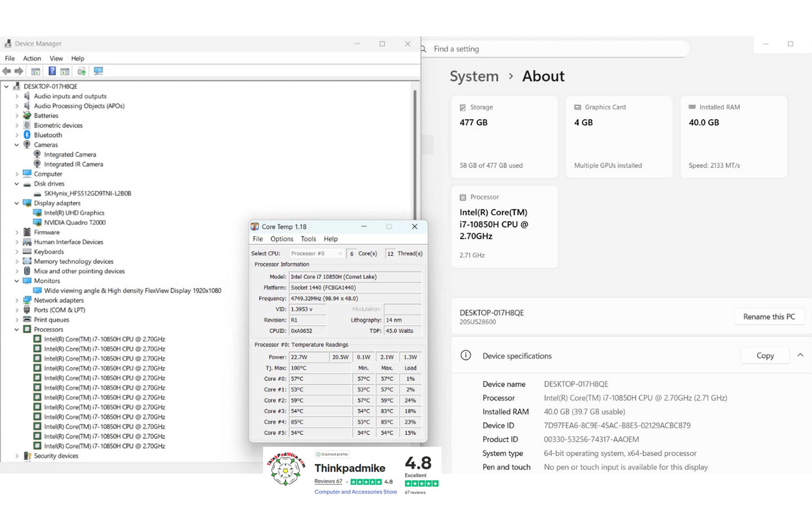Viewport: 812px width, 510px height.
Task: Click the Rename this PC button
Action: click(769, 317)
